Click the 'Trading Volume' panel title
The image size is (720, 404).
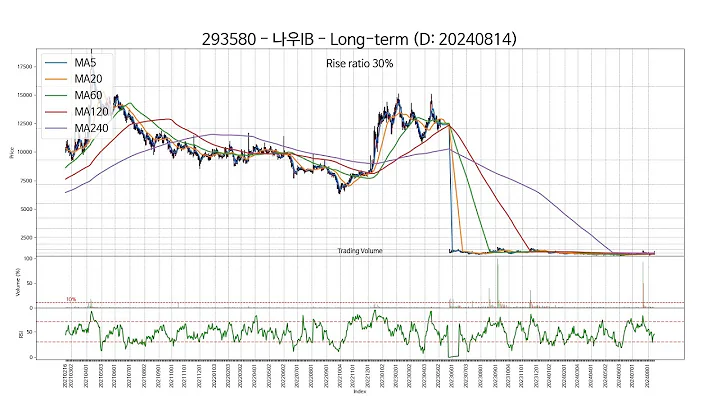pos(360,251)
